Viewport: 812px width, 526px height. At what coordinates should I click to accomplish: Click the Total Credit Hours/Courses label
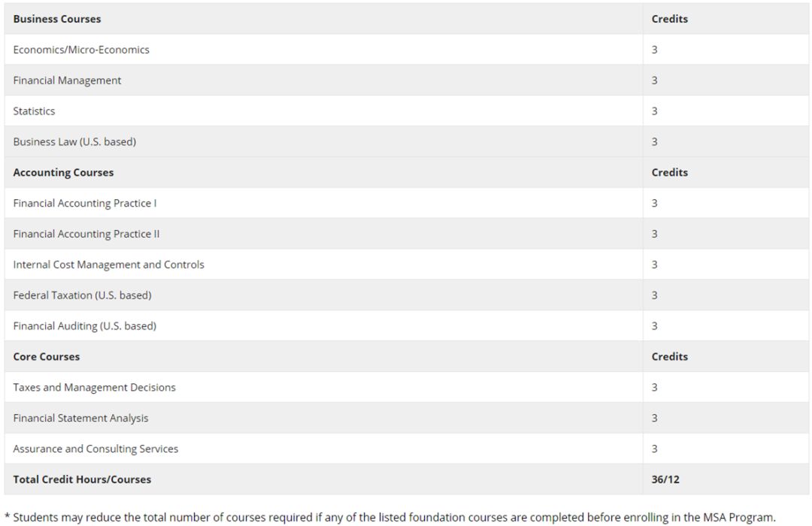tap(82, 479)
